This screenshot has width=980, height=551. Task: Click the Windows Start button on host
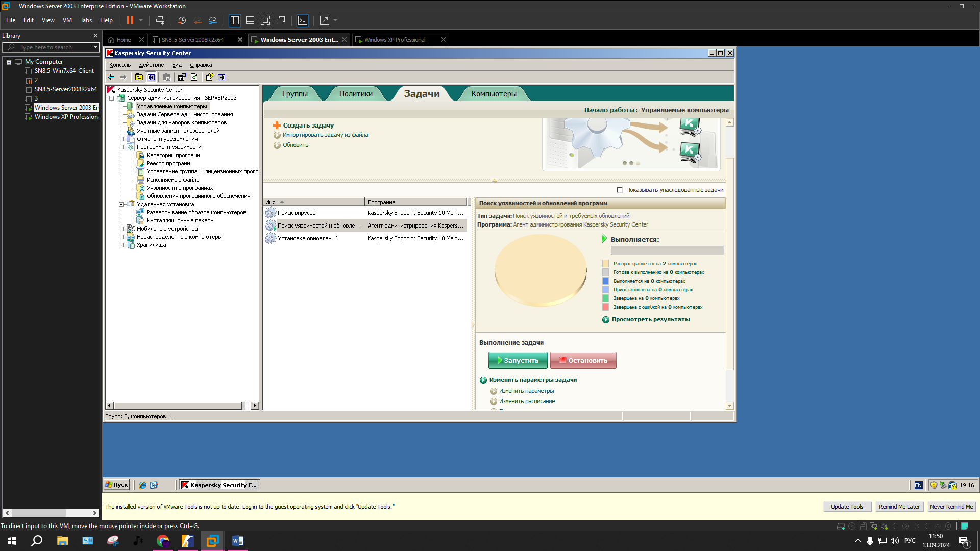12,541
